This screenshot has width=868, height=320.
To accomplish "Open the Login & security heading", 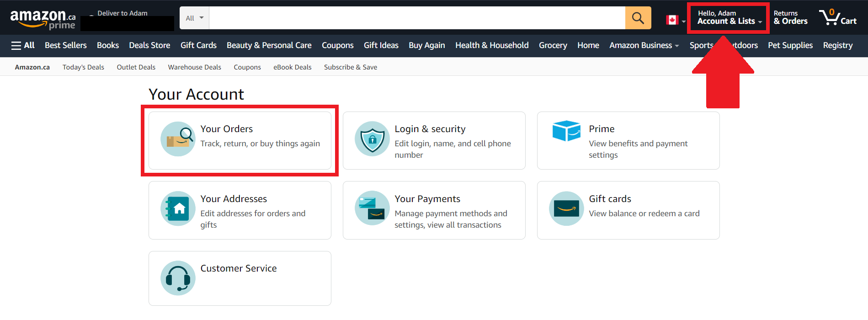I will [x=430, y=129].
